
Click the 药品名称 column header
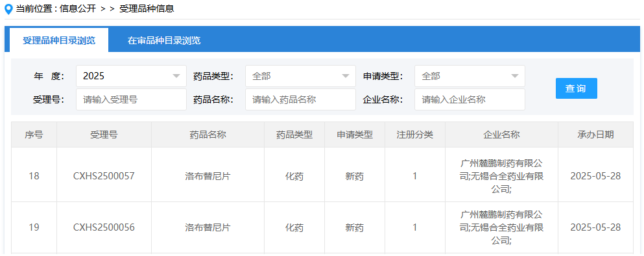coord(208,134)
